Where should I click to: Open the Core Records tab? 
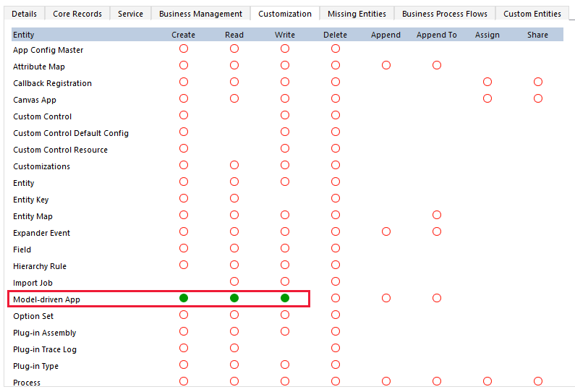point(77,14)
